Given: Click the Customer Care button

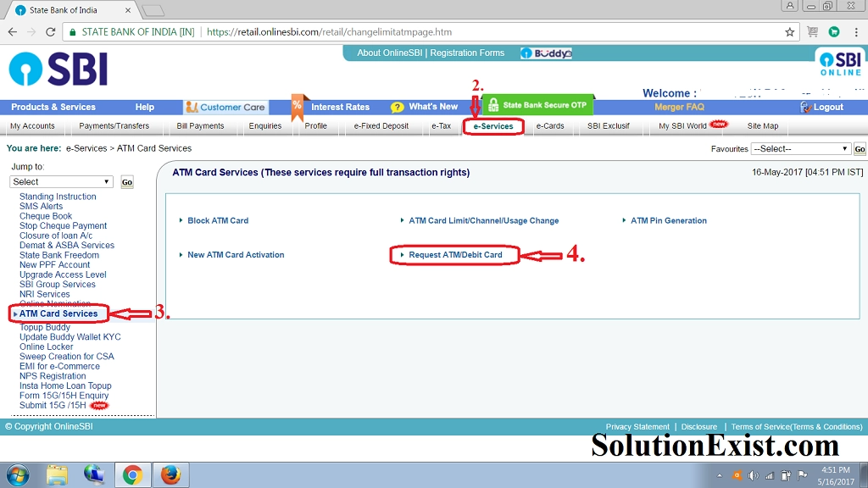Looking at the screenshot, I should 225,108.
